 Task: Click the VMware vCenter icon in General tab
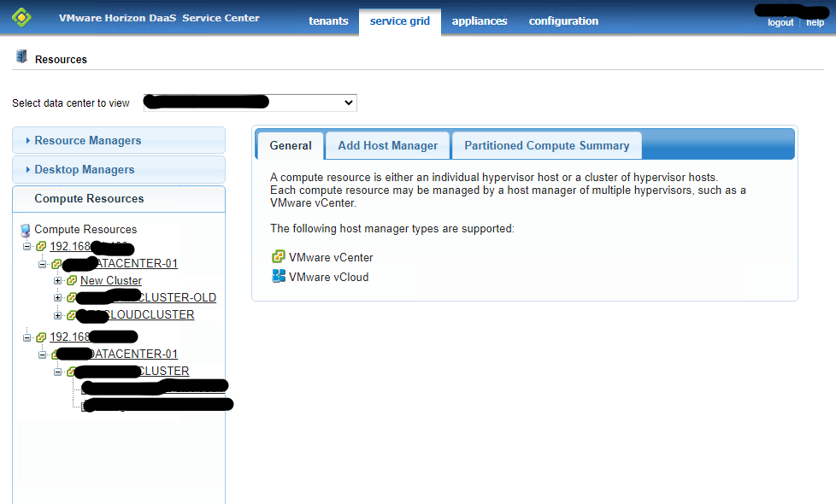coord(279,257)
